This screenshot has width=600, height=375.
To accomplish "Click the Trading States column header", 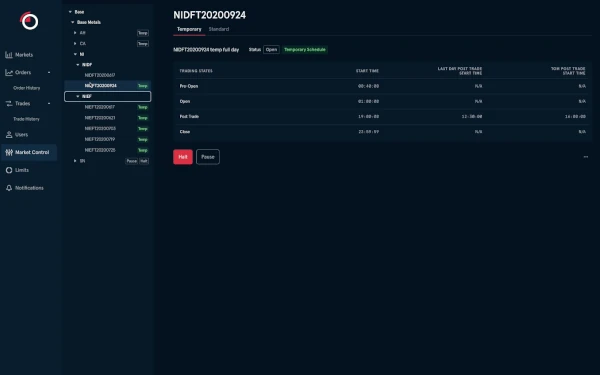I will (196, 71).
